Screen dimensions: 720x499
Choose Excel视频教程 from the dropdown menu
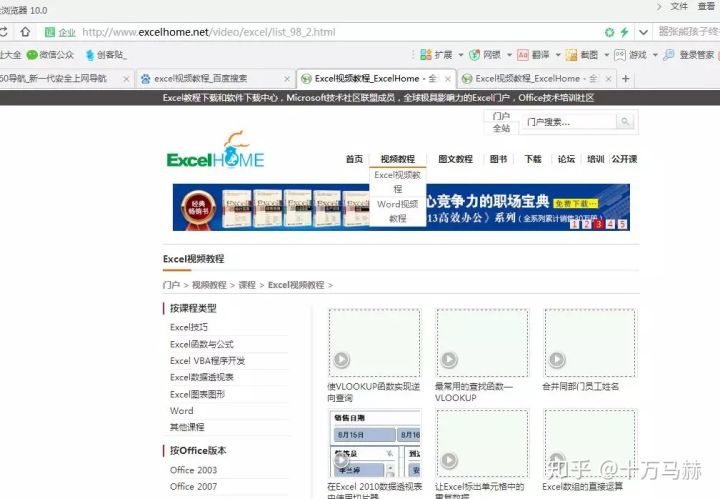[x=398, y=182]
